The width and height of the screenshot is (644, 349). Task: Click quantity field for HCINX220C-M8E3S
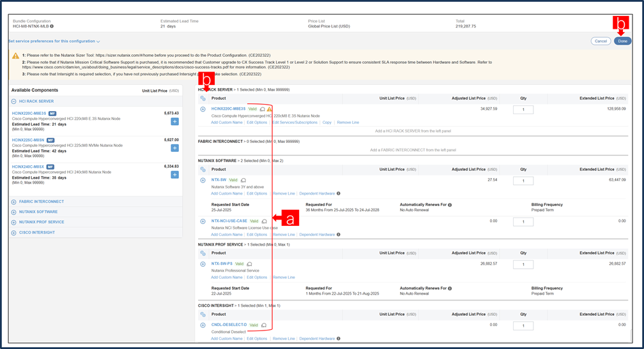pyautogui.click(x=523, y=110)
